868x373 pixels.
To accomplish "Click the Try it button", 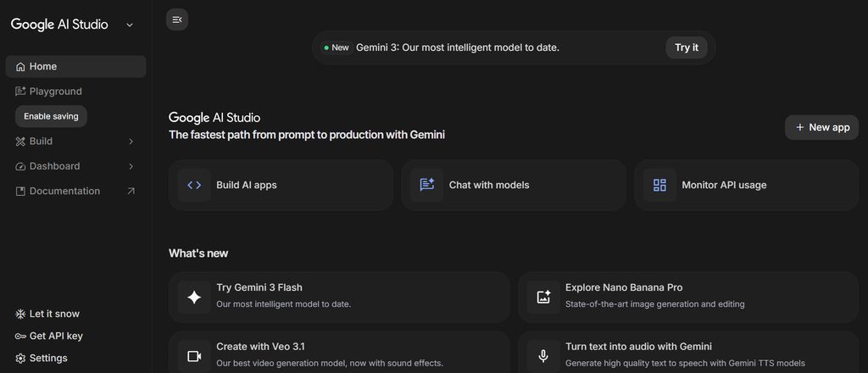I will coord(687,47).
